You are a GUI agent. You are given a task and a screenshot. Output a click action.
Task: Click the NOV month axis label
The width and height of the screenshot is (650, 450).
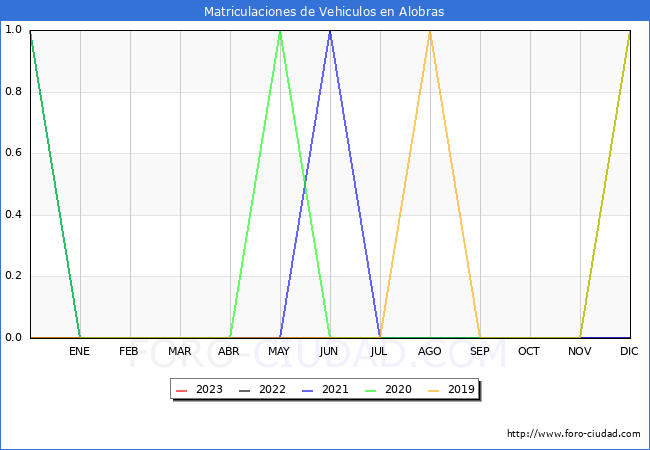[x=580, y=351]
